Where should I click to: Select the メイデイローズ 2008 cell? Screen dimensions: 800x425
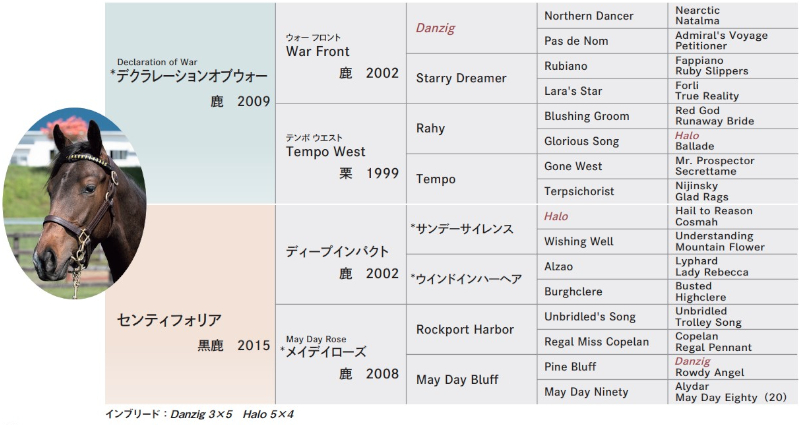tap(341, 355)
